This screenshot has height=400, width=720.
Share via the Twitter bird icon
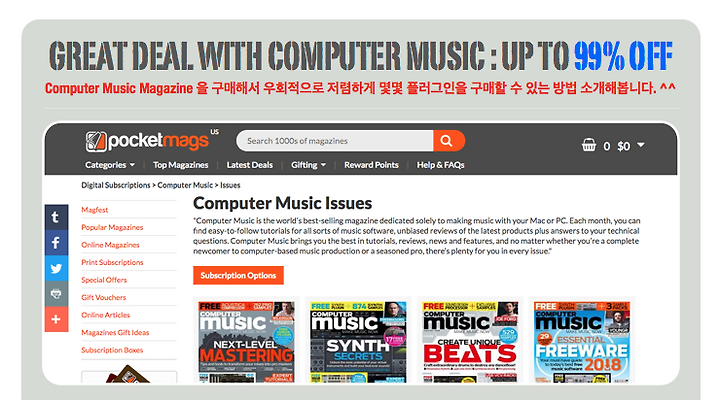click(x=56, y=268)
